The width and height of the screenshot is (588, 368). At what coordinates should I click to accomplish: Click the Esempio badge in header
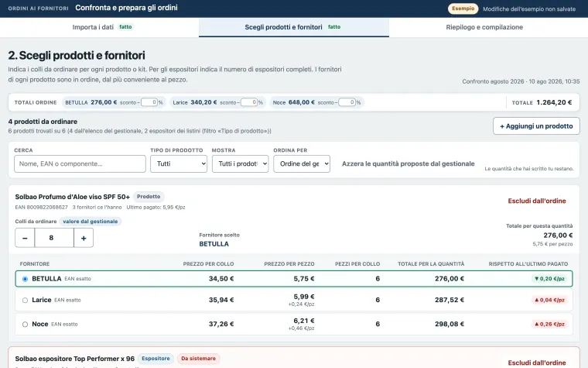(x=463, y=9)
